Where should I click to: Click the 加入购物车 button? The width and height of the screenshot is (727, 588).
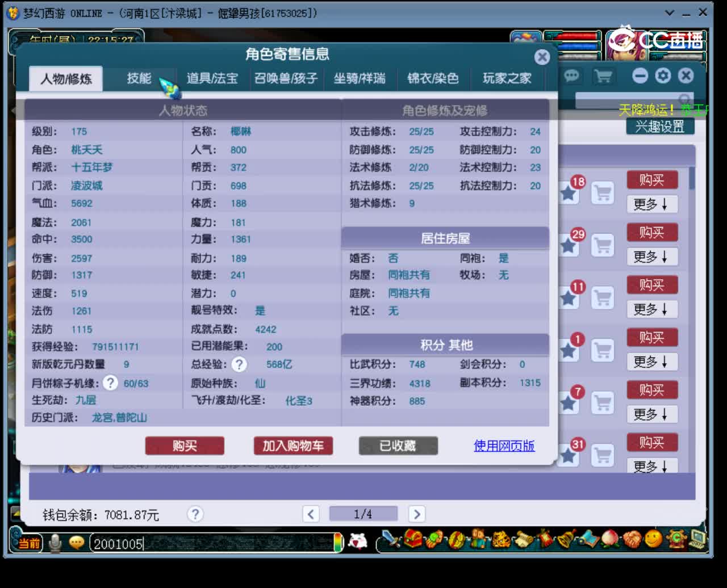(x=293, y=446)
